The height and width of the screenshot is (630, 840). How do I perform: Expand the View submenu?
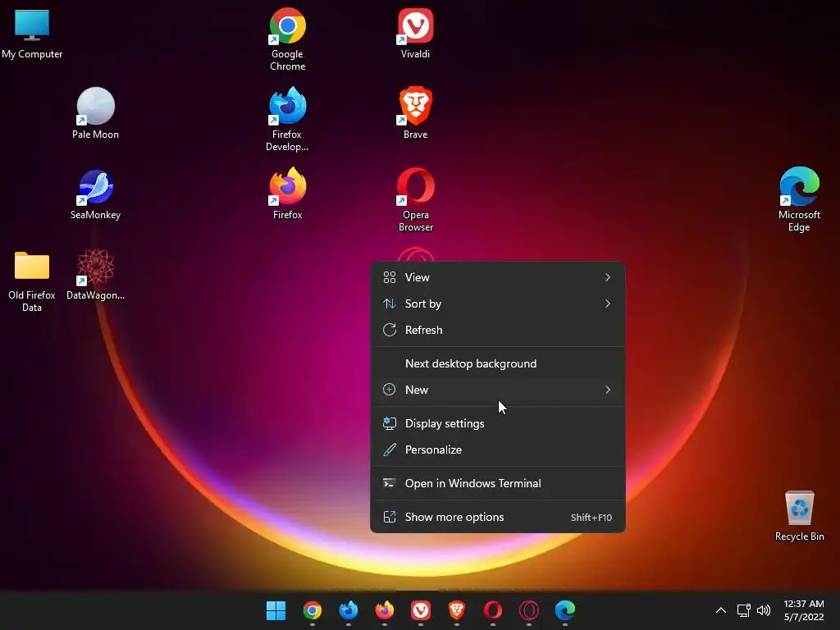(x=498, y=277)
